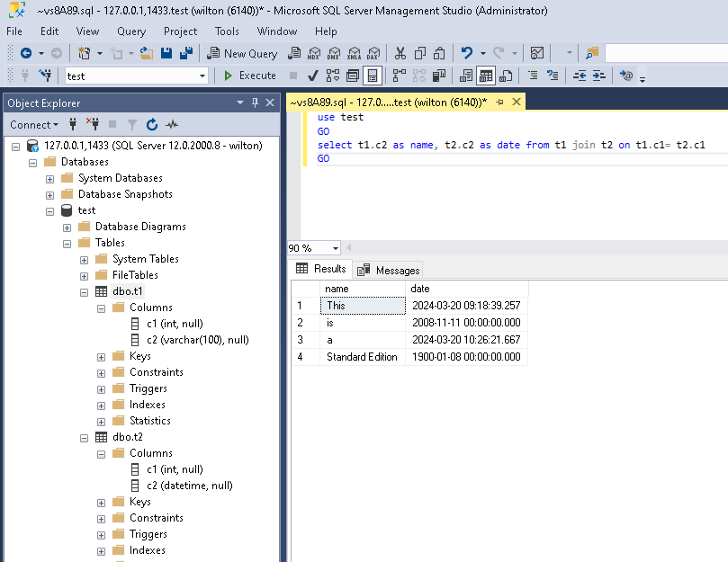Click the Navigate Backward arrow icon
Image resolution: width=728 pixels, height=562 pixels.
coord(26,53)
